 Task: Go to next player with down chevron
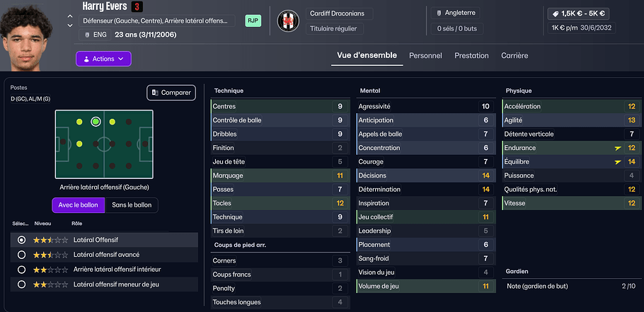point(69,25)
